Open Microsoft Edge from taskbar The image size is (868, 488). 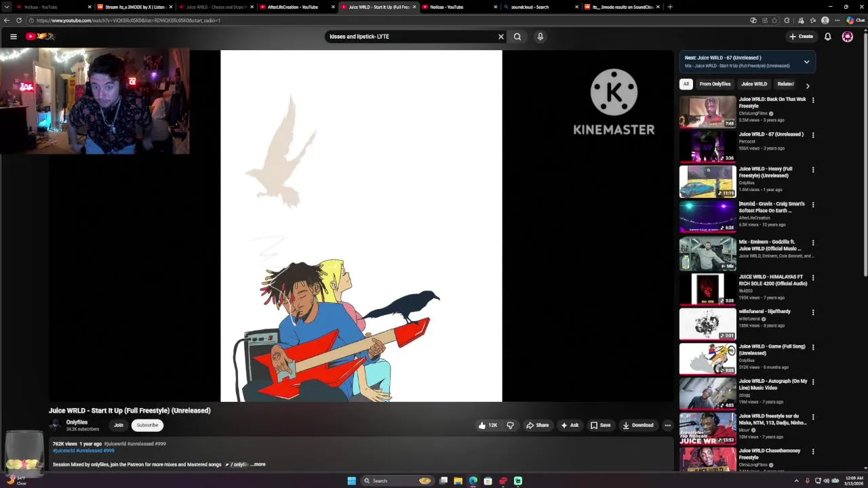click(x=473, y=481)
